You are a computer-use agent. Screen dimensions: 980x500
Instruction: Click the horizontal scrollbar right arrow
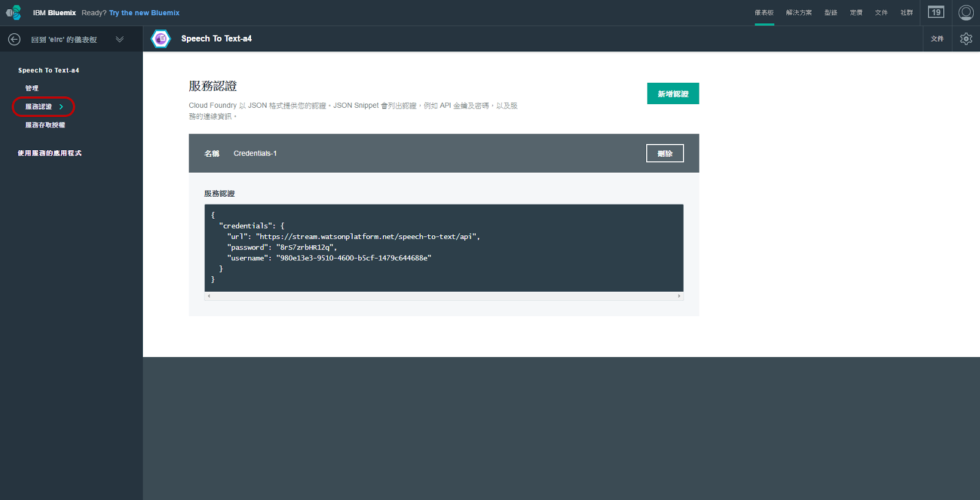tap(679, 296)
